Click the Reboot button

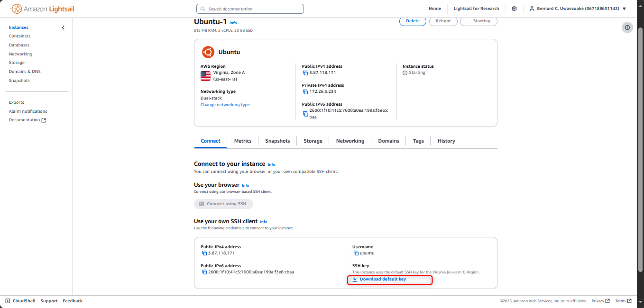point(443,21)
